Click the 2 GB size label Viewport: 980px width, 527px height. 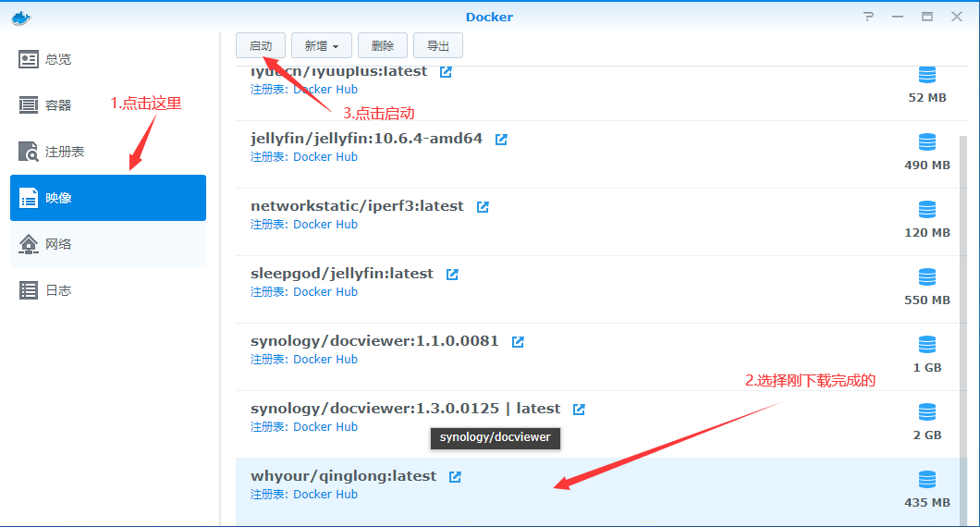tap(927, 435)
